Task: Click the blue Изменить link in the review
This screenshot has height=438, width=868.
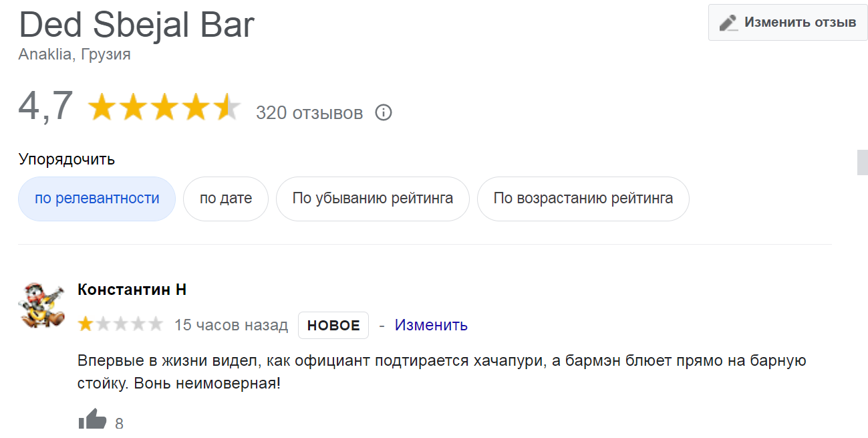Action: click(x=431, y=326)
